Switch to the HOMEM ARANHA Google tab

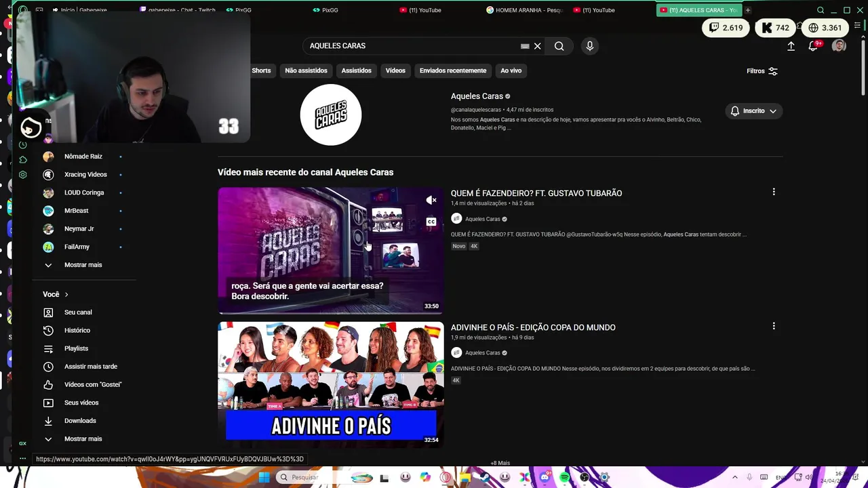click(x=525, y=10)
